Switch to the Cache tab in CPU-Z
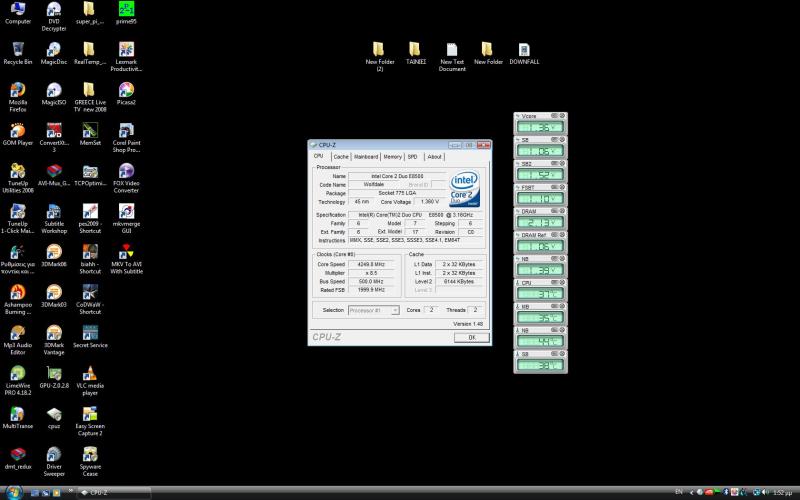The height and width of the screenshot is (500, 800). pyautogui.click(x=341, y=157)
